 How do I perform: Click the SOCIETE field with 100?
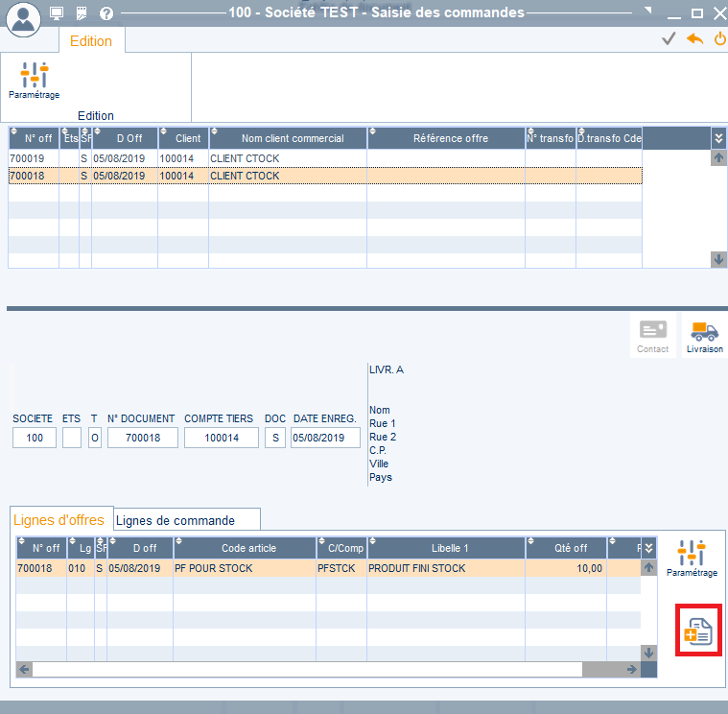[35, 438]
